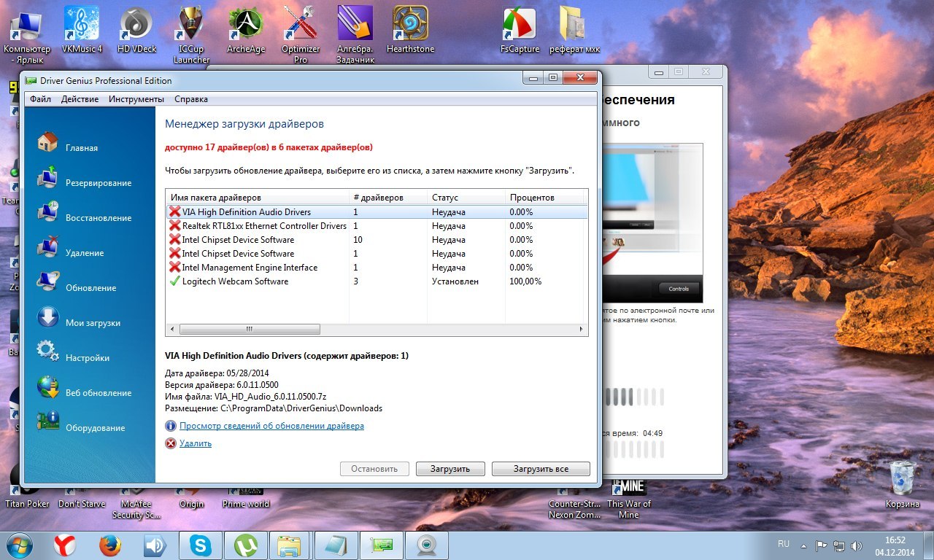Open Корзина recycle bin

(x=903, y=484)
